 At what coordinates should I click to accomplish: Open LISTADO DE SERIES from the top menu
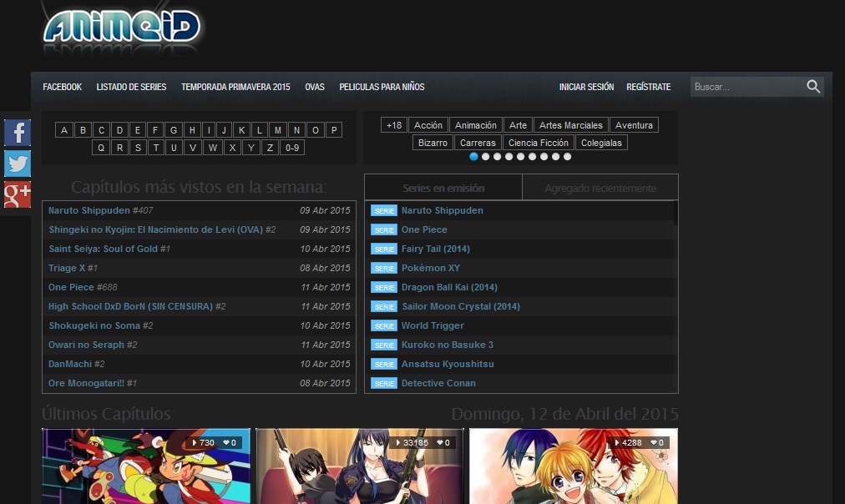[130, 87]
